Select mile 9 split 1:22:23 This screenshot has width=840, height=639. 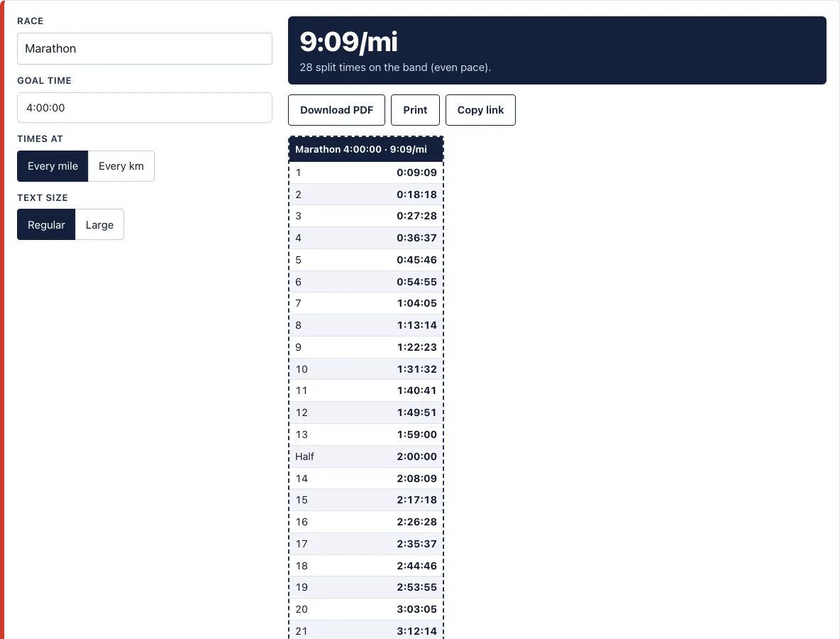pos(416,347)
